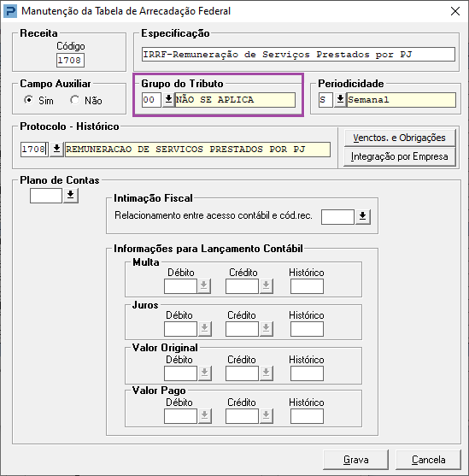Click the 'Relacionamento entre acesso contábil e cód.rec.' label
Screen dimensions: 469x476
pos(214,215)
